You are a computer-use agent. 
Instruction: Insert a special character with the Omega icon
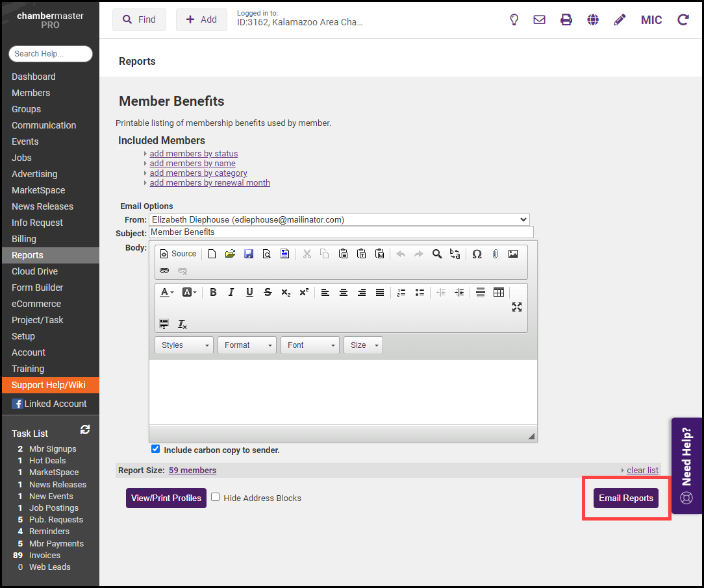[477, 254]
